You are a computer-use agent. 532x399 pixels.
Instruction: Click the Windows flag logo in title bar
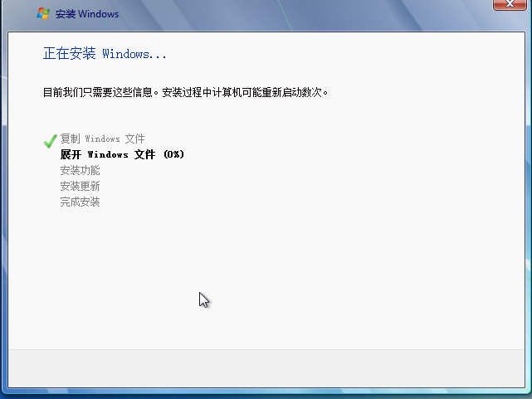click(43, 13)
